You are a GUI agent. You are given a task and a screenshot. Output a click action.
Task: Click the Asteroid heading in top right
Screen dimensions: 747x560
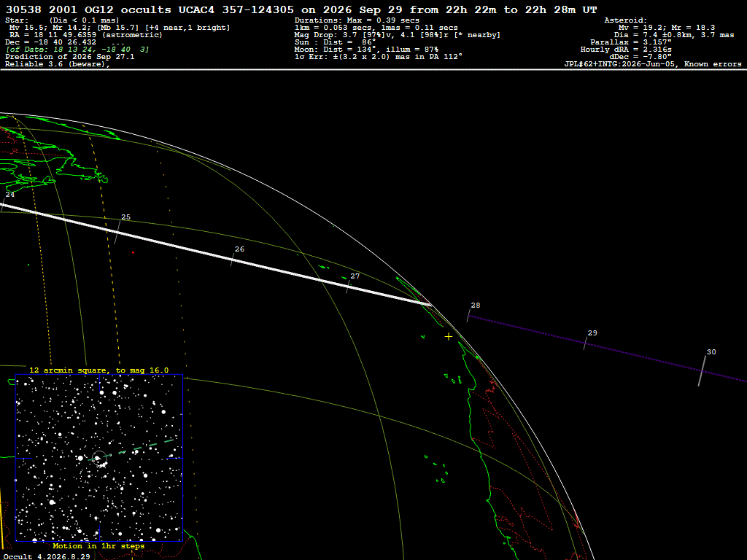coord(625,20)
